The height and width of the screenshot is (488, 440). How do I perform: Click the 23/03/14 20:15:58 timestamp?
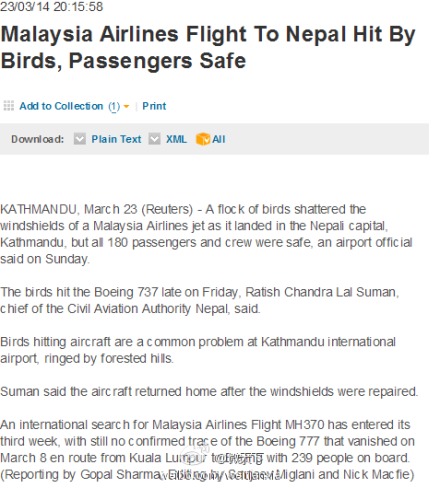52,7
